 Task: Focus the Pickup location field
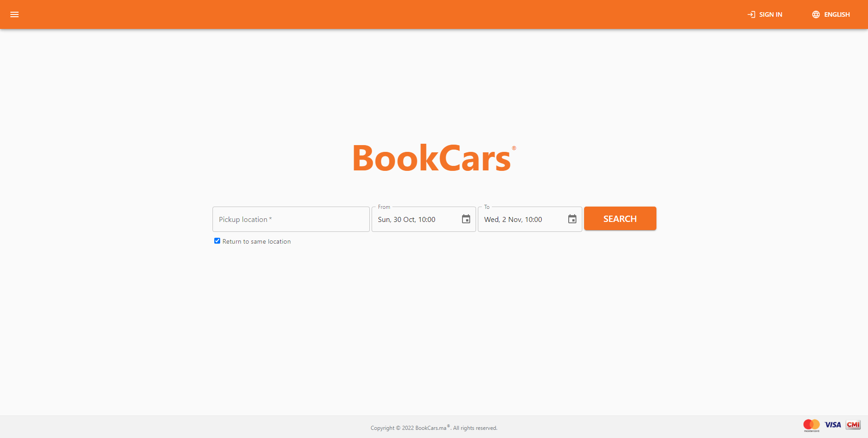tap(291, 219)
